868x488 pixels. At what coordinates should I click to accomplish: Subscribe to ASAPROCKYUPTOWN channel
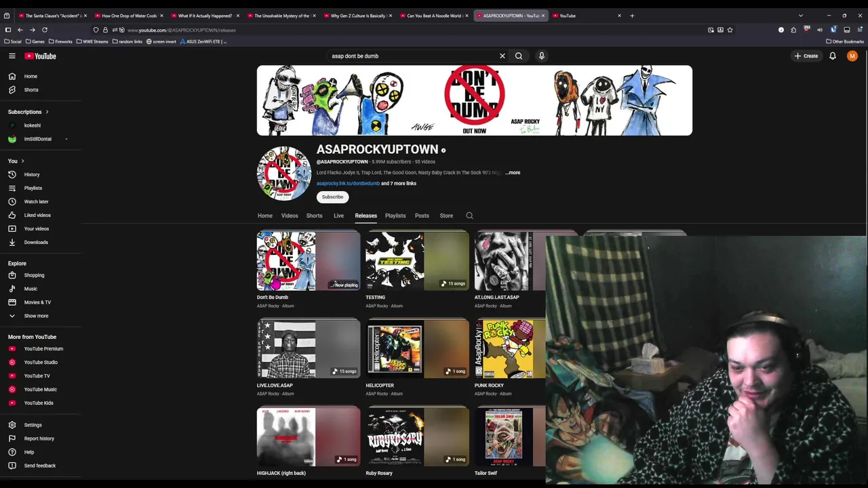coord(332,197)
